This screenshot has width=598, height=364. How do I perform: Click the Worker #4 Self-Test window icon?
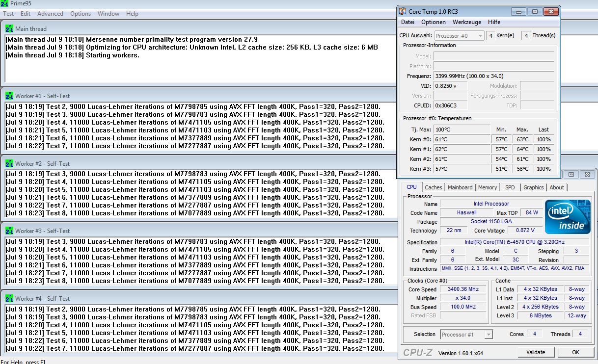click(9, 298)
